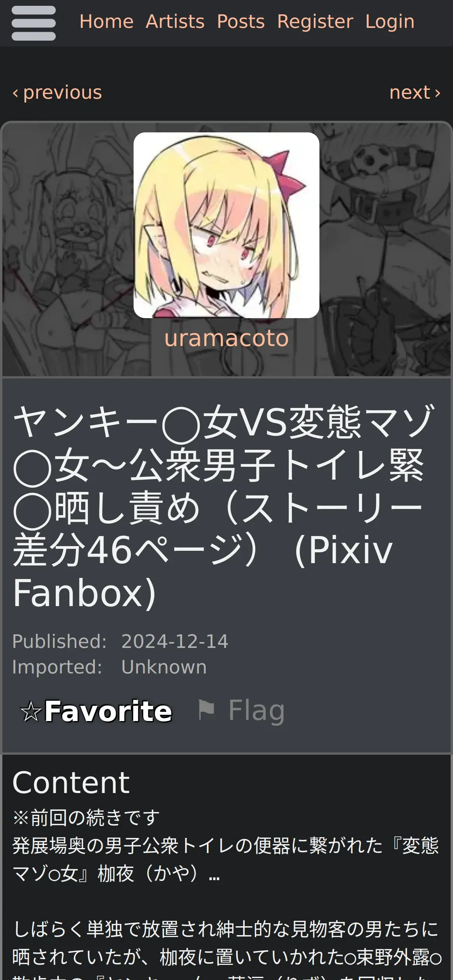Click the flag icon to report post

pos(206,710)
